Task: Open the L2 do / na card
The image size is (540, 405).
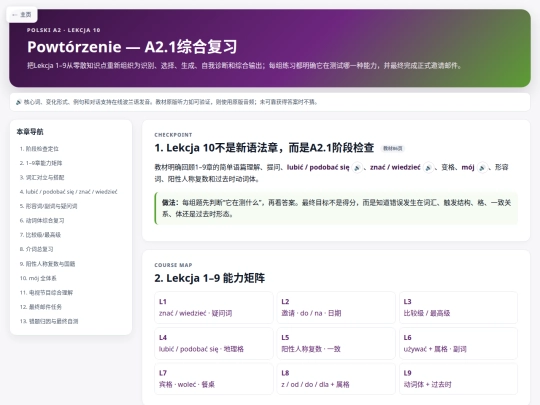Action: click(336, 308)
